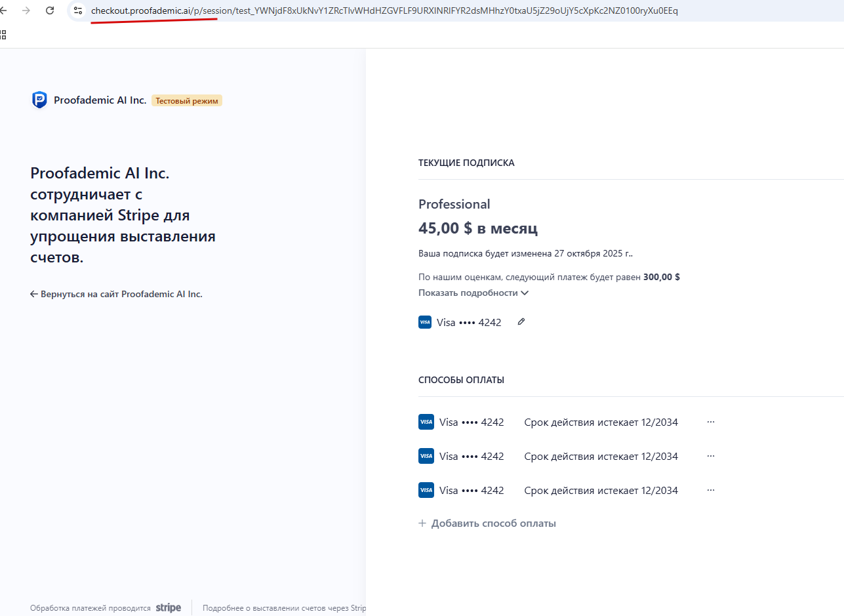View site information for checkout.proofademic.ai
844x616 pixels.
pos(78,10)
